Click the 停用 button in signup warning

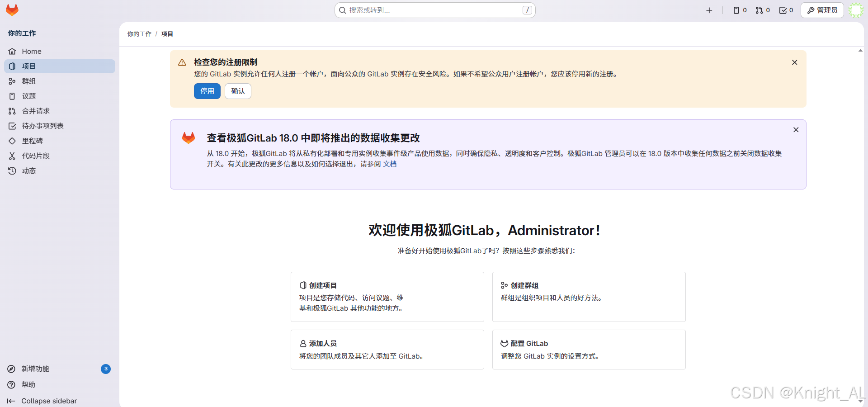pyautogui.click(x=207, y=91)
